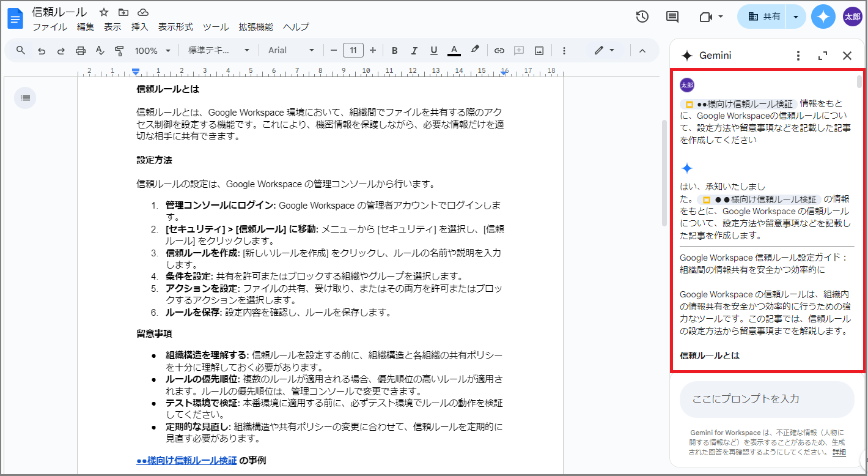Click the 共有 share button
The height and width of the screenshot is (476, 868).
[x=763, y=17]
